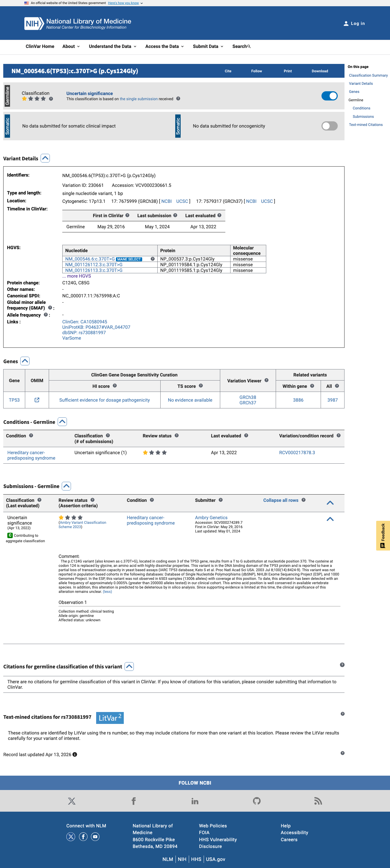Jump to Classification Summary in On this page

coord(368,76)
